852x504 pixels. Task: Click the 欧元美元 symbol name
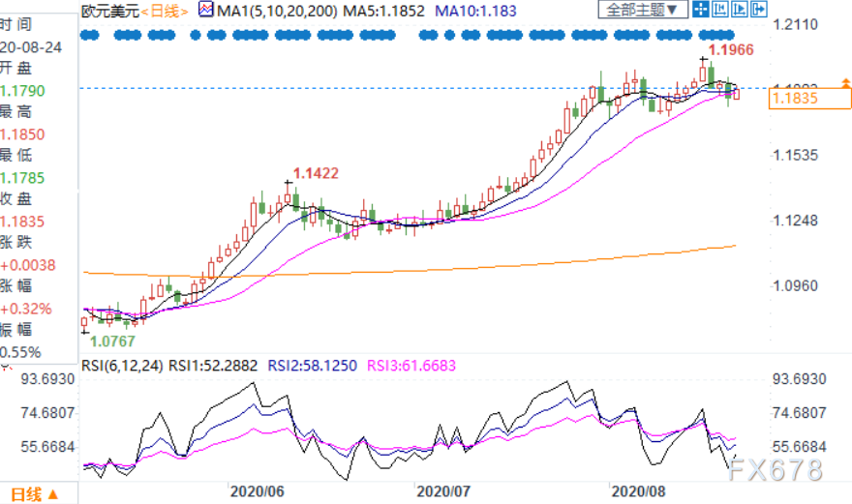click(110, 11)
